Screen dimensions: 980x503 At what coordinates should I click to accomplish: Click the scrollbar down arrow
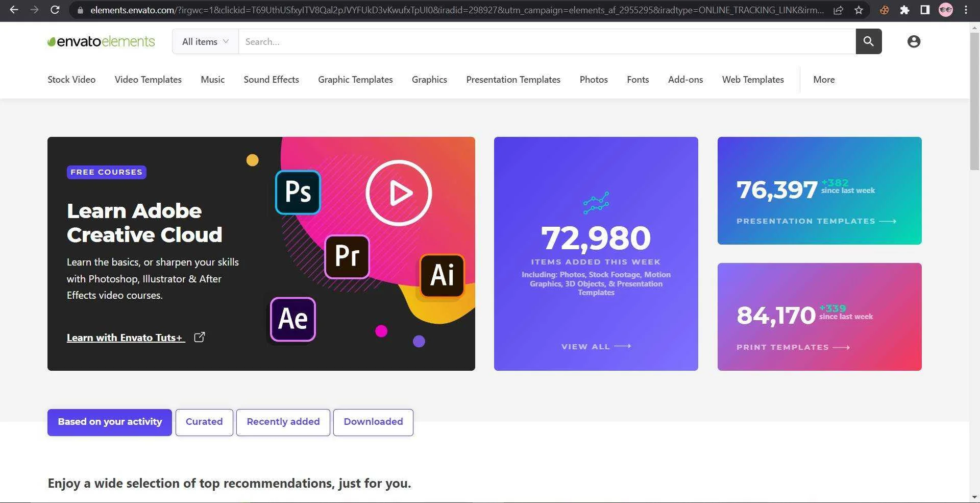974,497
